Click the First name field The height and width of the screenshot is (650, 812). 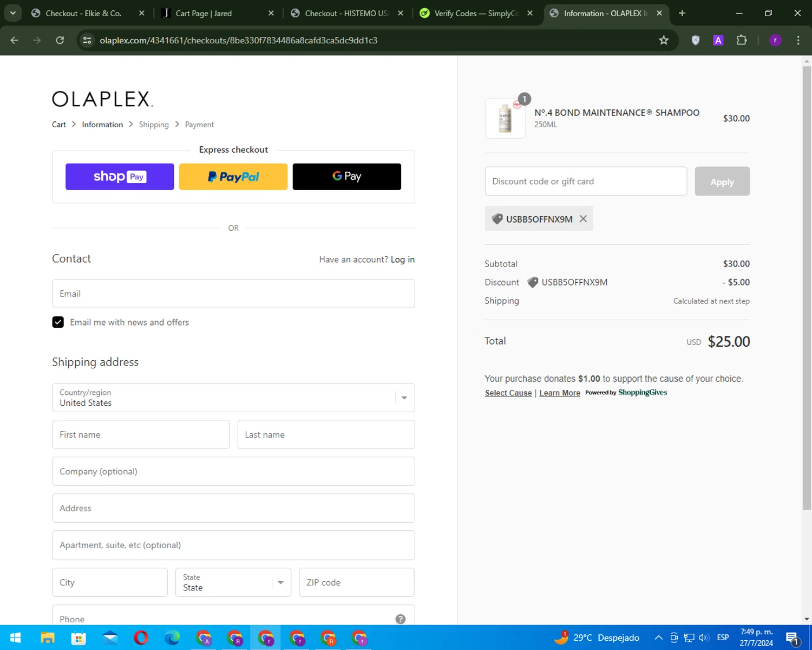(141, 434)
